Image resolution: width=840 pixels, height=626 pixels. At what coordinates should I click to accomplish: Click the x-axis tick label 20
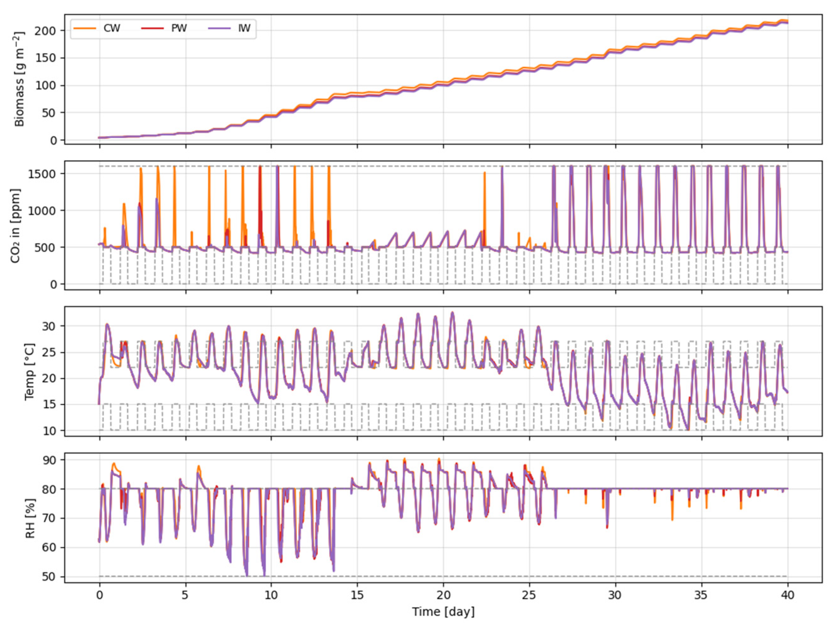443,595
